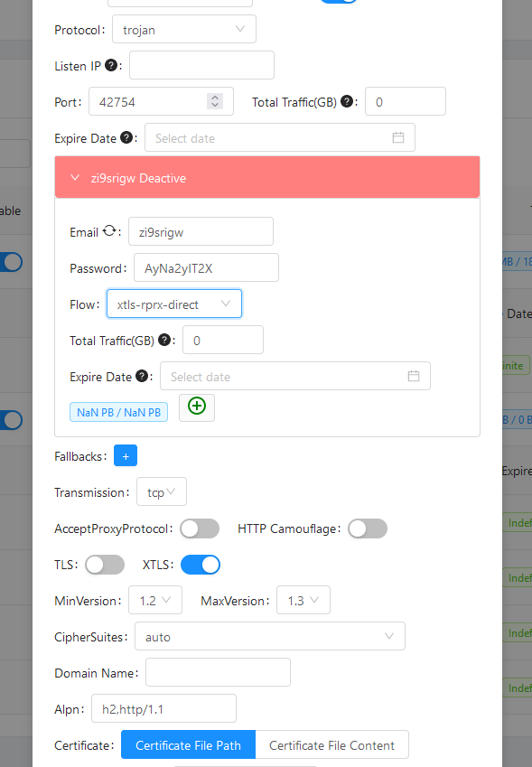Open the Flow xtls-rprx-direct dropdown

tap(174, 304)
